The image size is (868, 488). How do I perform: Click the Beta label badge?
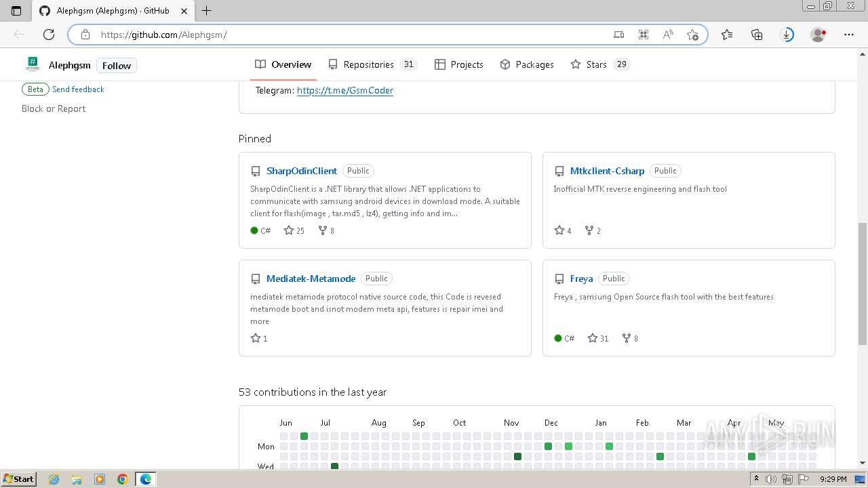point(35,89)
